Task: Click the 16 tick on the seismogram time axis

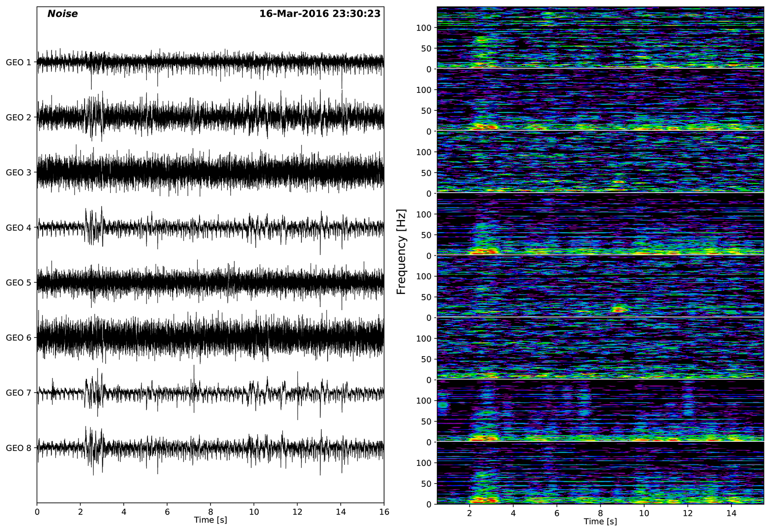Action: [384, 512]
